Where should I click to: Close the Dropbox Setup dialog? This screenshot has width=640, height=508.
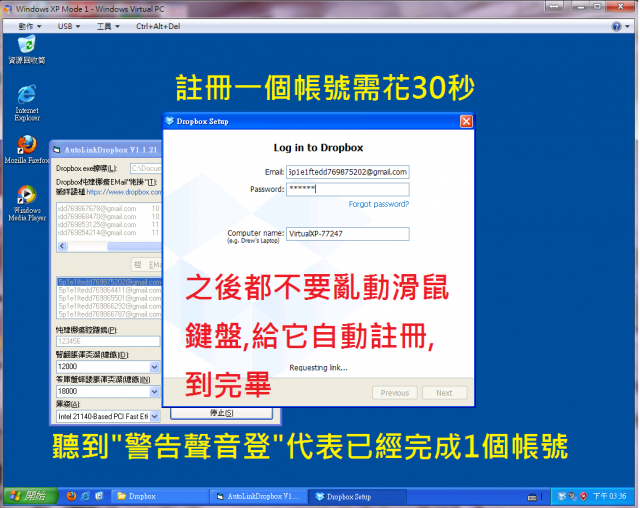pos(466,121)
